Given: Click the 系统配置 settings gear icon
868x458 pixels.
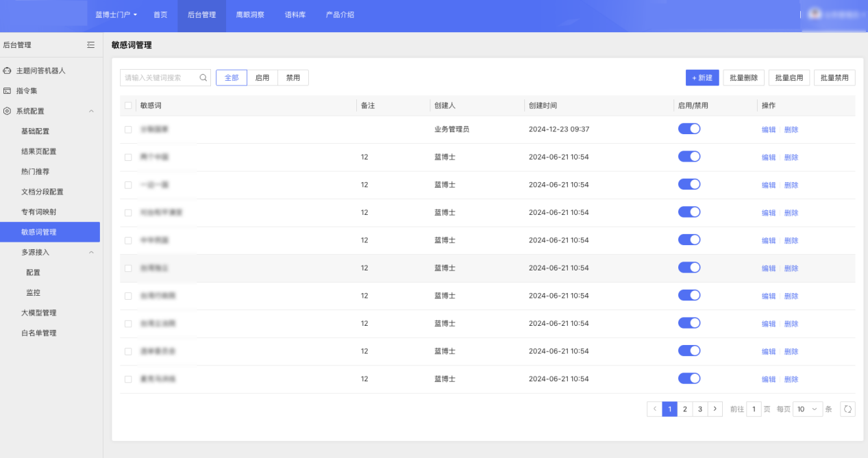Looking at the screenshot, I should [7, 111].
